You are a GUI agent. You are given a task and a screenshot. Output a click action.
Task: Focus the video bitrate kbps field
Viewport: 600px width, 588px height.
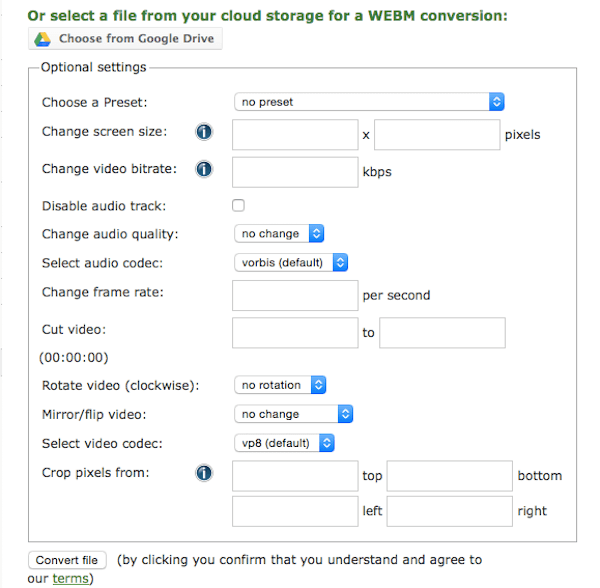point(295,171)
